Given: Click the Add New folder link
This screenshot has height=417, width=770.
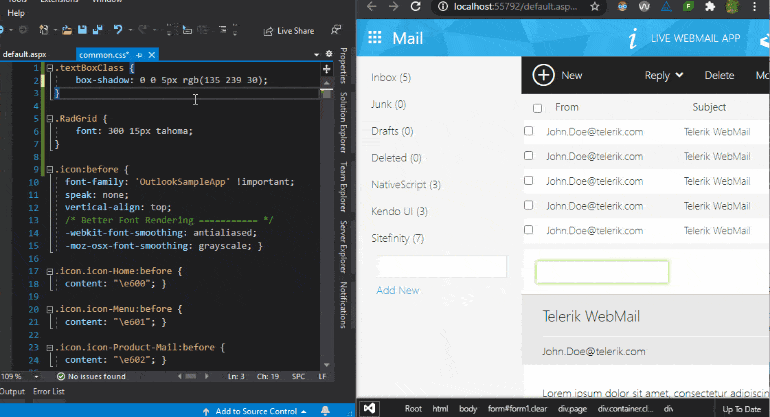Looking at the screenshot, I should click(397, 290).
